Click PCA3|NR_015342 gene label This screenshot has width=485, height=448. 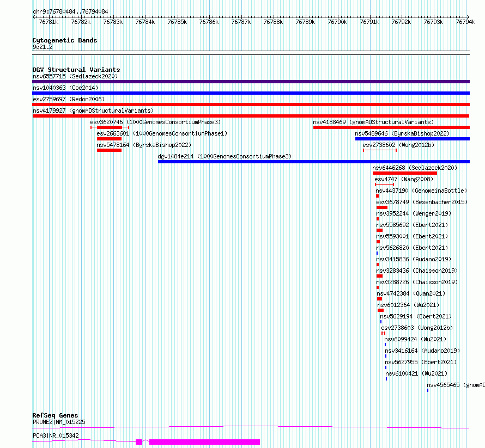point(56,435)
